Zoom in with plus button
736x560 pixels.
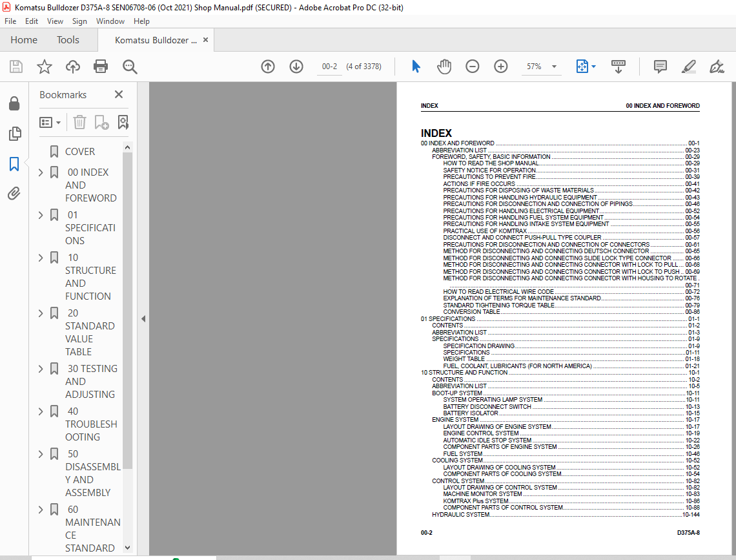(501, 67)
